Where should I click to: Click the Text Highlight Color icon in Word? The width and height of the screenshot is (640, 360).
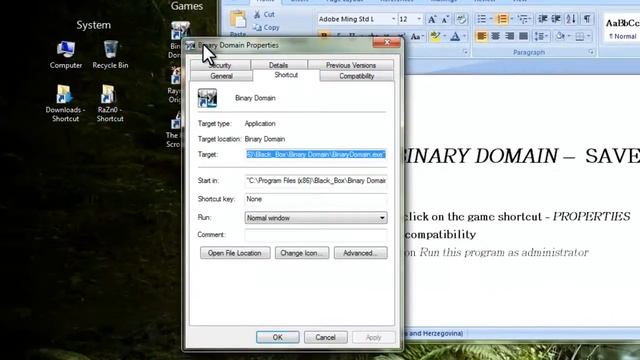pos(435,37)
